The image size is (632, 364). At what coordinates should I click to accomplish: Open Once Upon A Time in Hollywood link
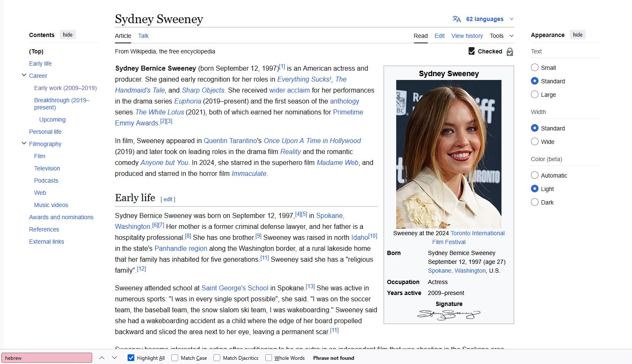tap(312, 141)
